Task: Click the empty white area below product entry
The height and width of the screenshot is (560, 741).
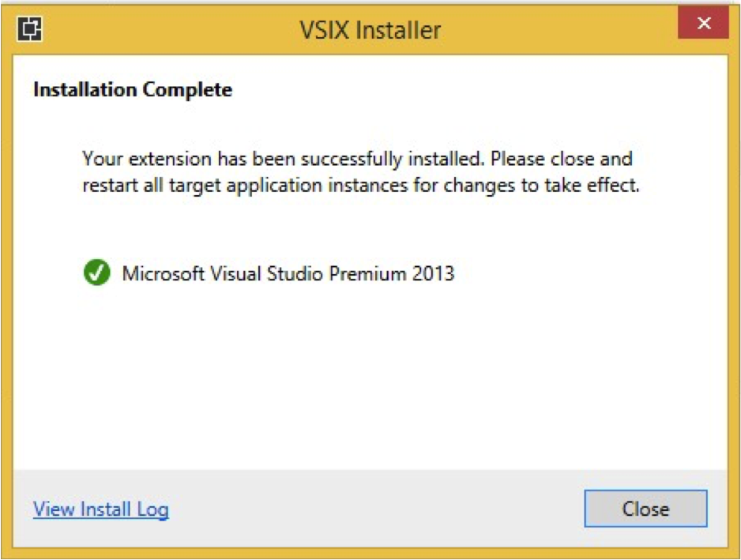Action: pyautogui.click(x=370, y=378)
